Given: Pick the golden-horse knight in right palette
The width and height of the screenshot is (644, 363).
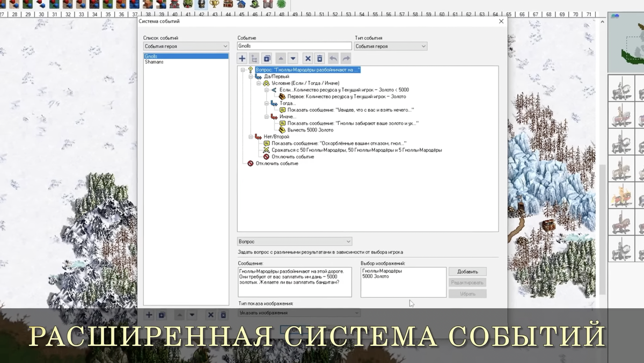Looking at the screenshot, I should pyautogui.click(x=621, y=196).
